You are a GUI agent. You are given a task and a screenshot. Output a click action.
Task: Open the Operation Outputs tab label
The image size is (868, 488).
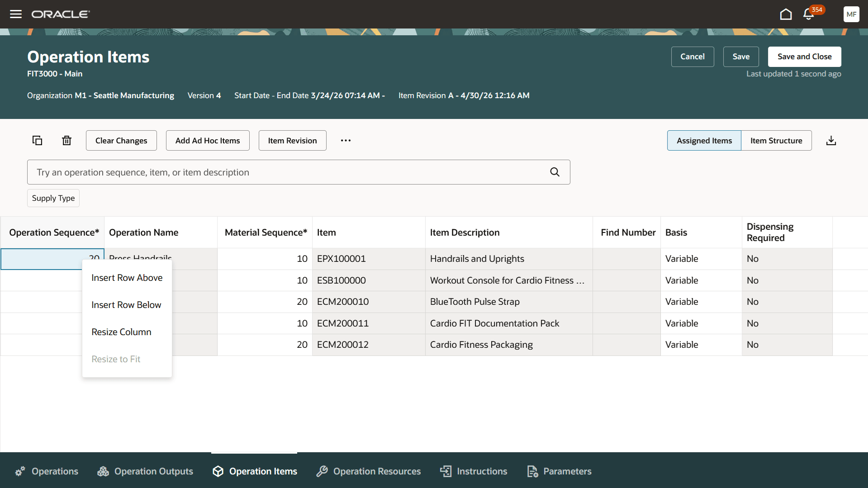(x=154, y=471)
